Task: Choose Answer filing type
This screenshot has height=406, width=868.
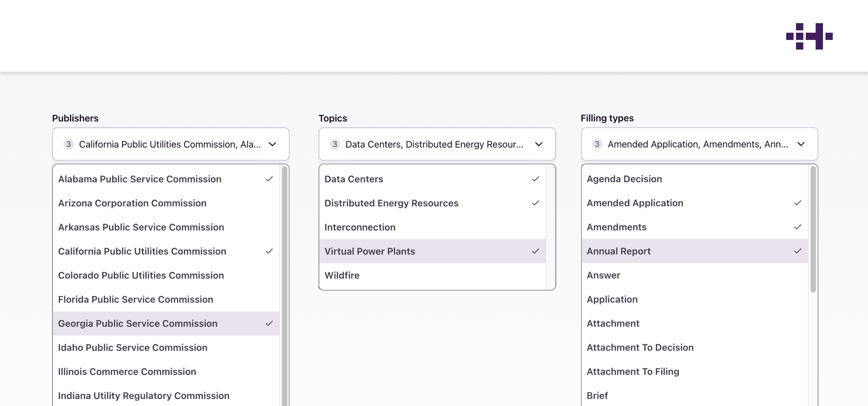Action: pos(695,275)
